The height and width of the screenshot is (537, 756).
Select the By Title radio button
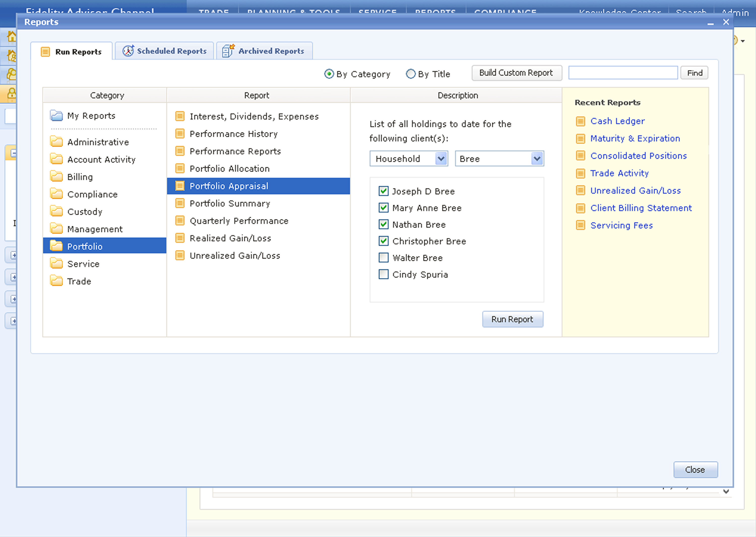click(x=410, y=74)
